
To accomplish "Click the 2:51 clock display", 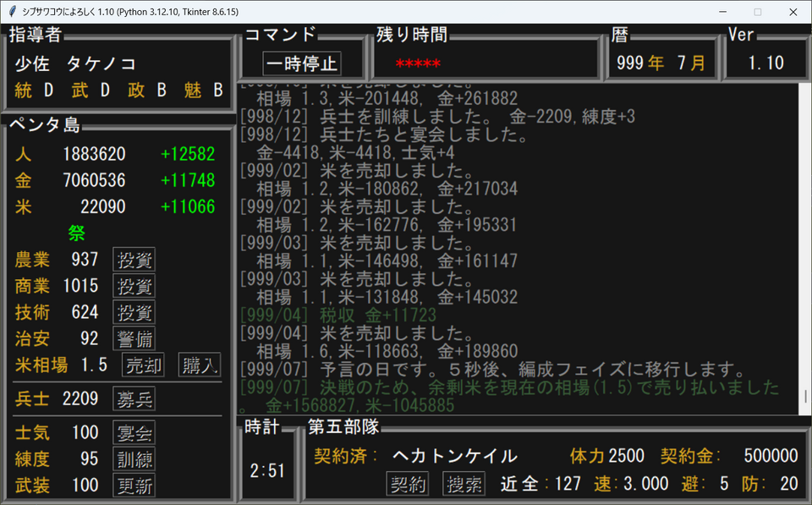I will [x=266, y=471].
